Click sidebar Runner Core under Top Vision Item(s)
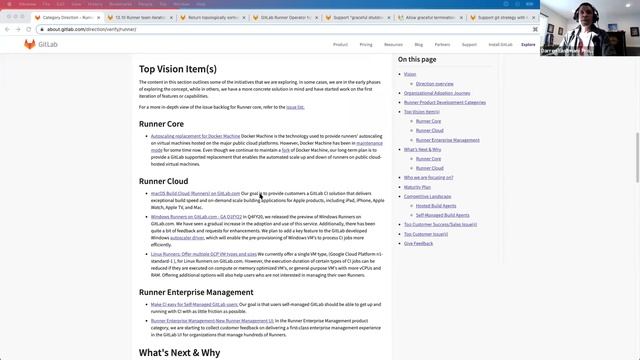640x360 pixels. click(428, 121)
